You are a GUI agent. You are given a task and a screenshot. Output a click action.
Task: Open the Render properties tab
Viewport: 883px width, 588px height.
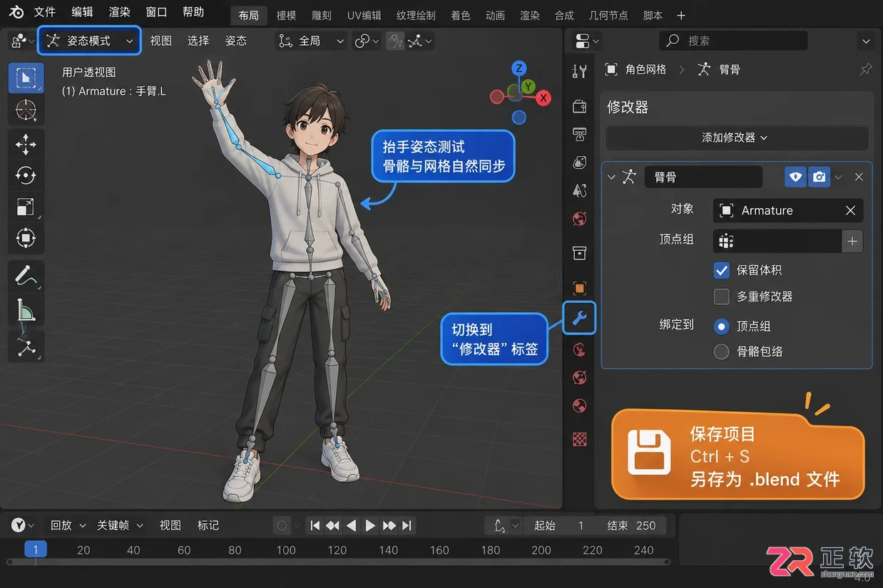[579, 106]
